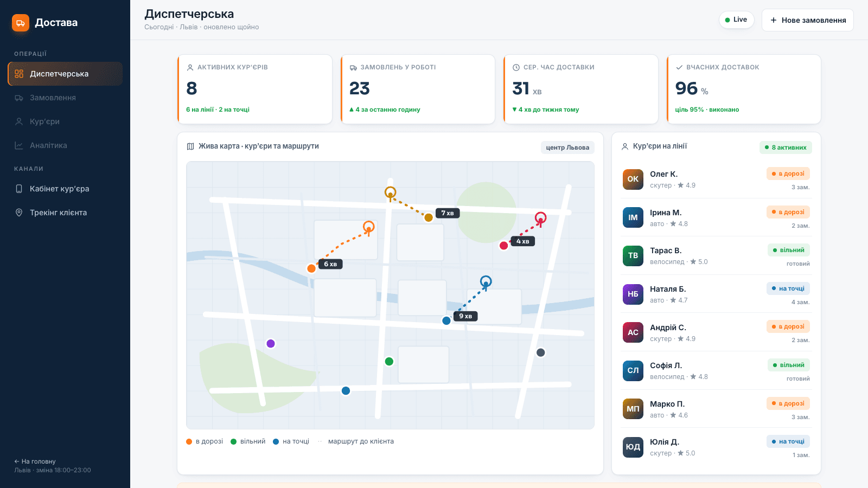Click Наталя Б. на точці status badge
Screen dimensions: 868x488
(x=788, y=288)
